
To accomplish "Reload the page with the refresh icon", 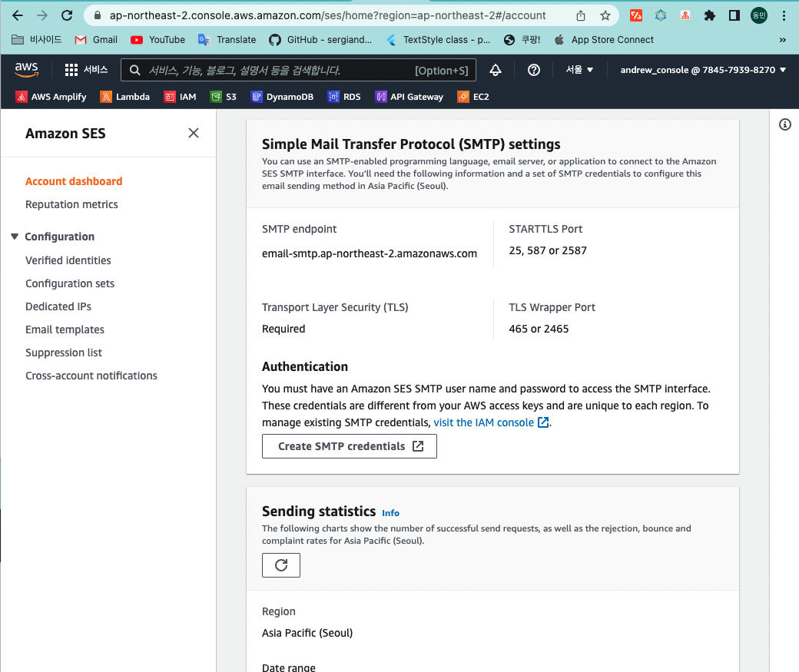I will (67, 15).
